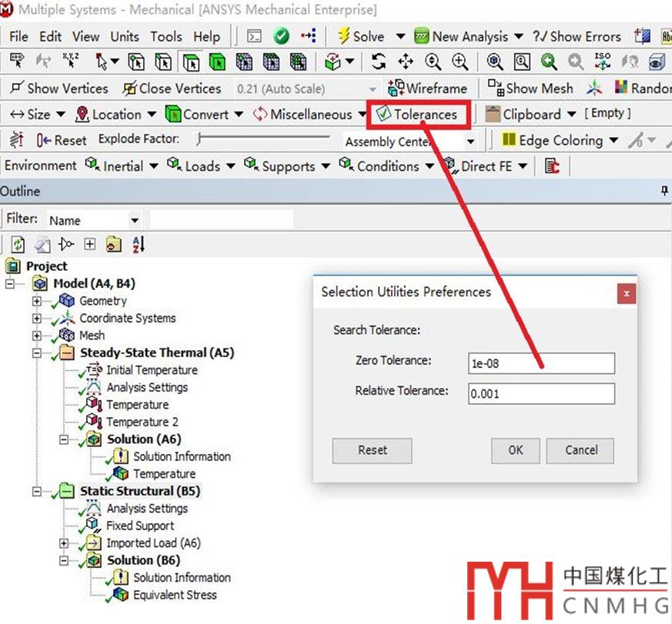Open the Auto Scale dropdown
The image size is (672, 624).
[373, 89]
